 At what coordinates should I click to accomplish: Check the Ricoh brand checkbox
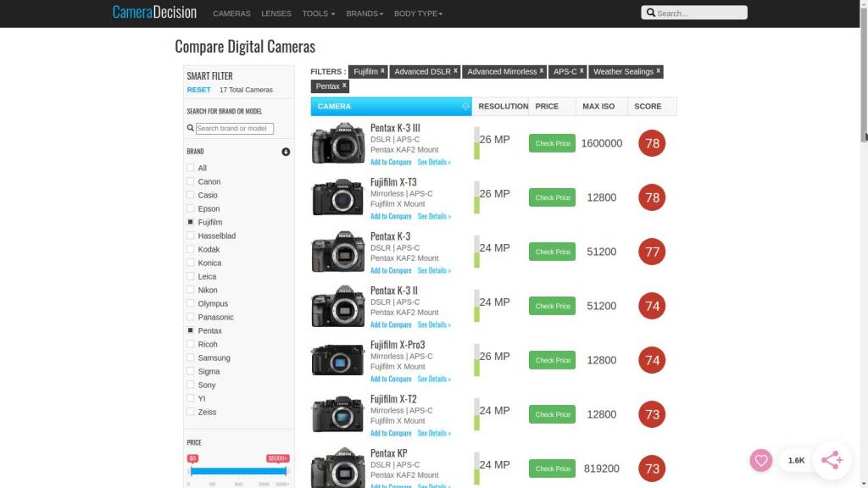[x=191, y=344]
